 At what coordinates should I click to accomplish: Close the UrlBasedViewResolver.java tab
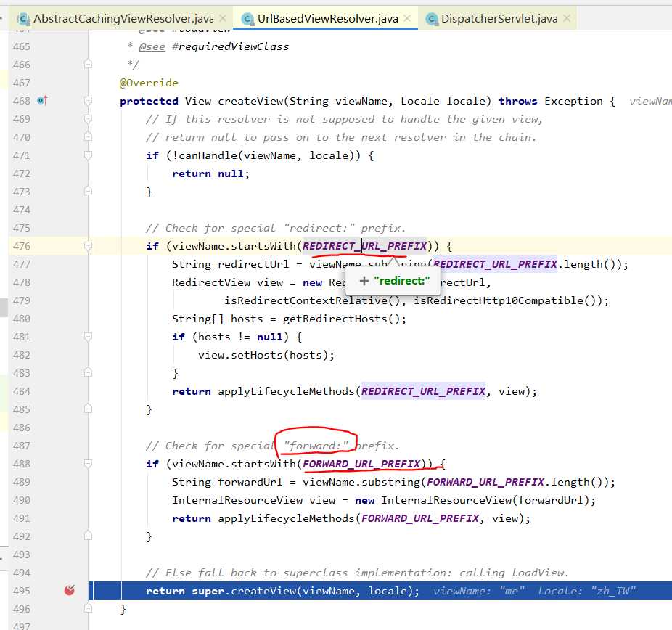click(x=407, y=18)
